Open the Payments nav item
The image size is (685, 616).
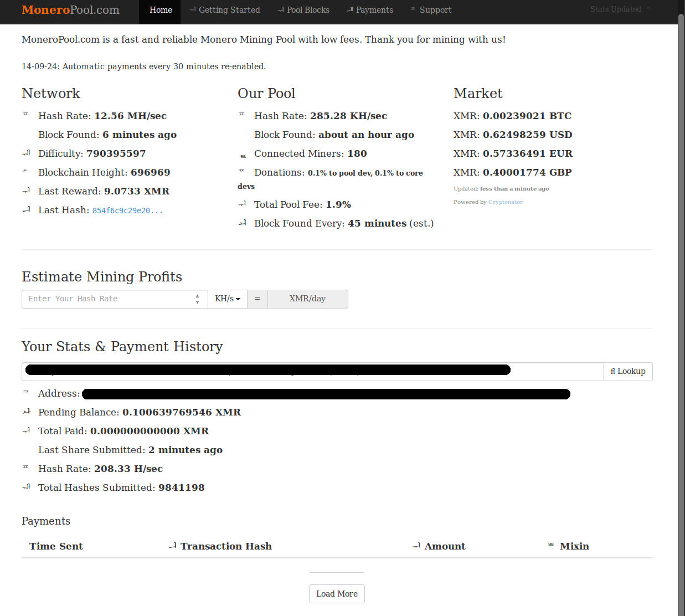370,10
